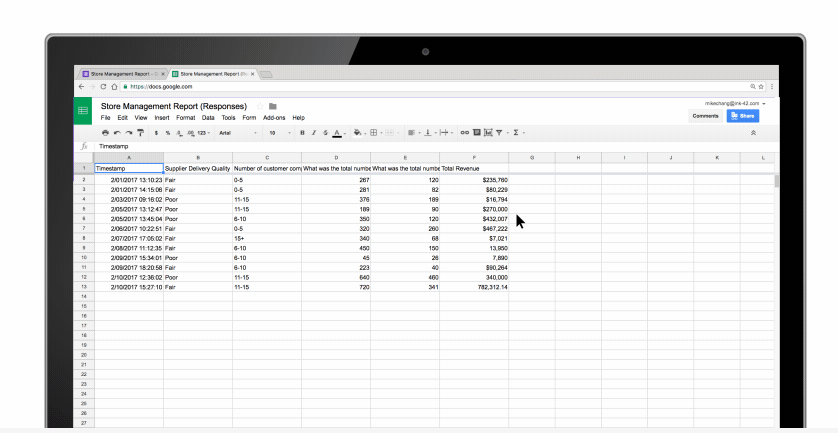Open the Edit menu
The height and width of the screenshot is (433, 838).
click(122, 118)
